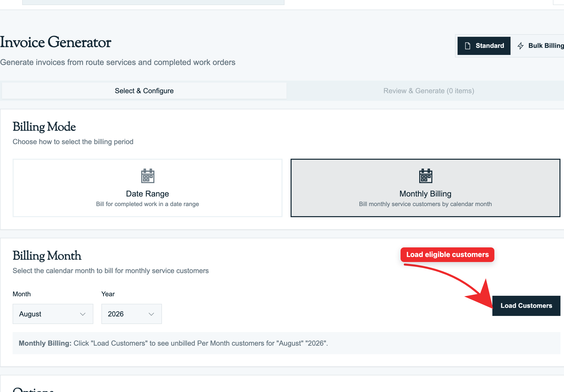The height and width of the screenshot is (392, 564).
Task: Click the chevron arrow in the Year selector
Action: (151, 314)
